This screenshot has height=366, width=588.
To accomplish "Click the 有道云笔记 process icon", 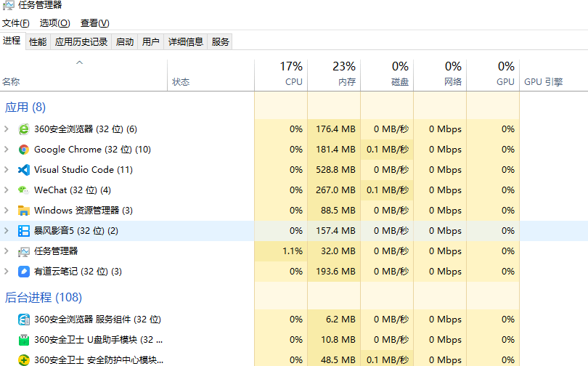I will (24, 272).
